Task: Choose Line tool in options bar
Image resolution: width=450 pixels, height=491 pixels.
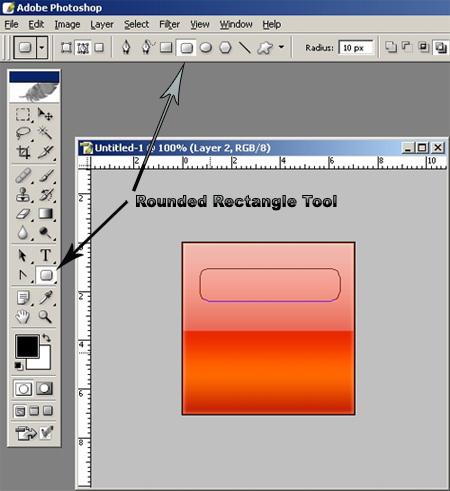Action: [x=245, y=48]
